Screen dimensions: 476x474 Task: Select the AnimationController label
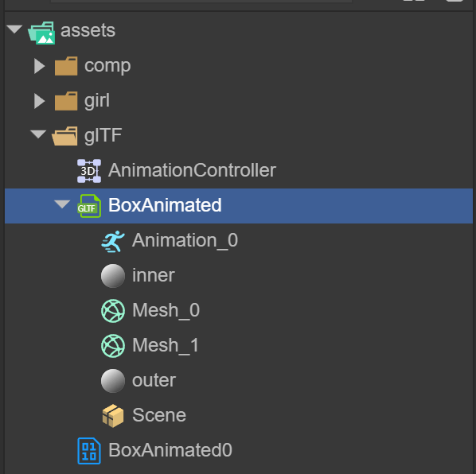tap(192, 170)
